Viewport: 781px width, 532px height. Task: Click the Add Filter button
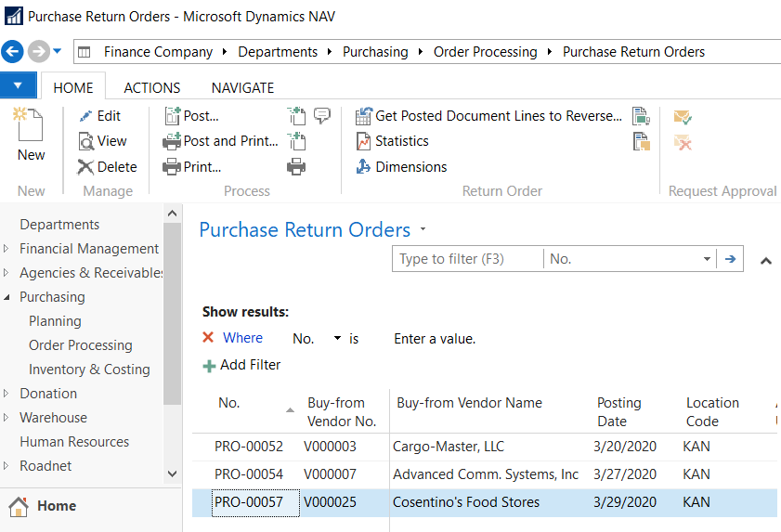point(241,365)
